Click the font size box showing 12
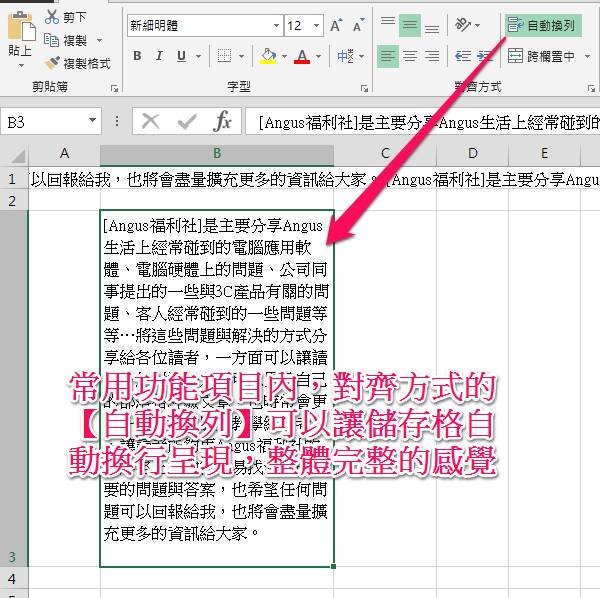This screenshot has height=598, width=600. pos(298,26)
